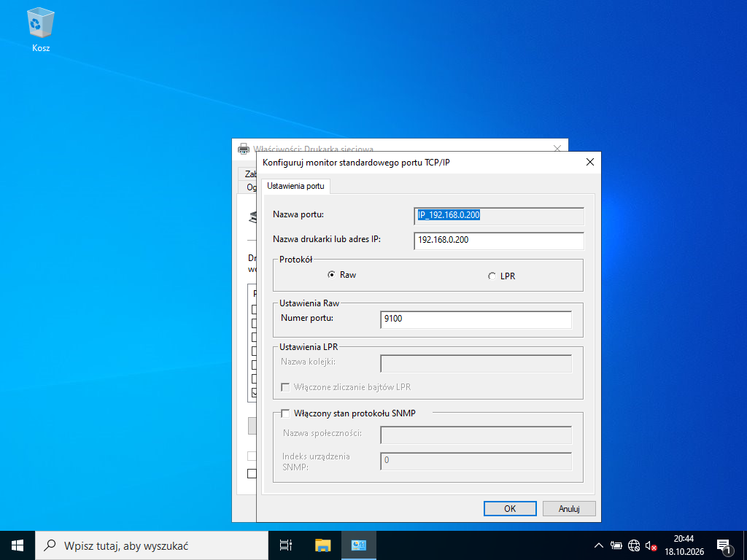This screenshot has width=747, height=560.
Task: Show hidden system tray icons
Action: 599,545
